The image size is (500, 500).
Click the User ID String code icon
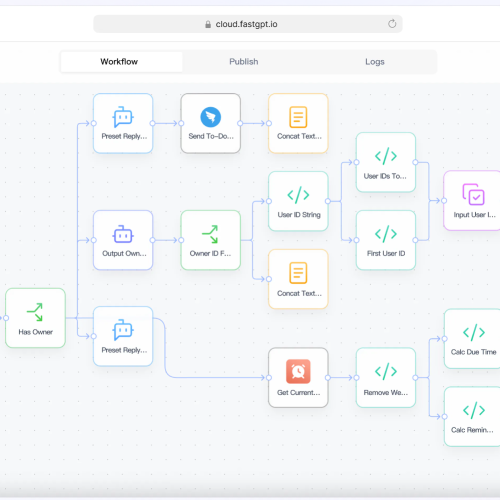point(298,195)
